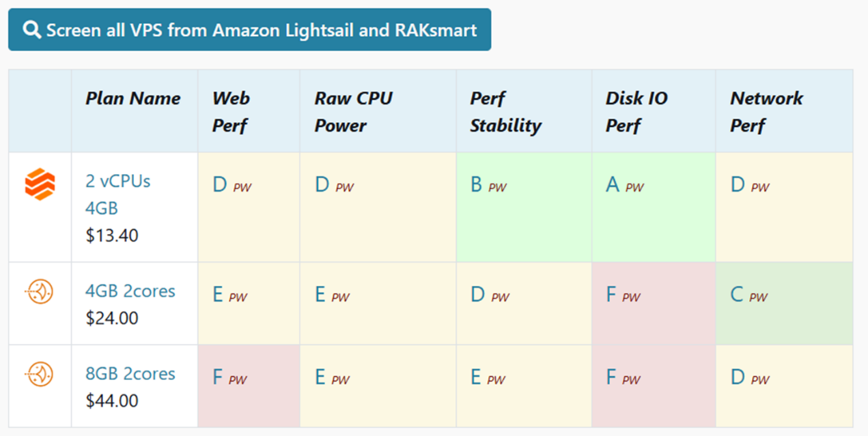The width and height of the screenshot is (868, 436).
Task: Click Web Perf grade F for 8GB 2cores
Action: coord(219,377)
